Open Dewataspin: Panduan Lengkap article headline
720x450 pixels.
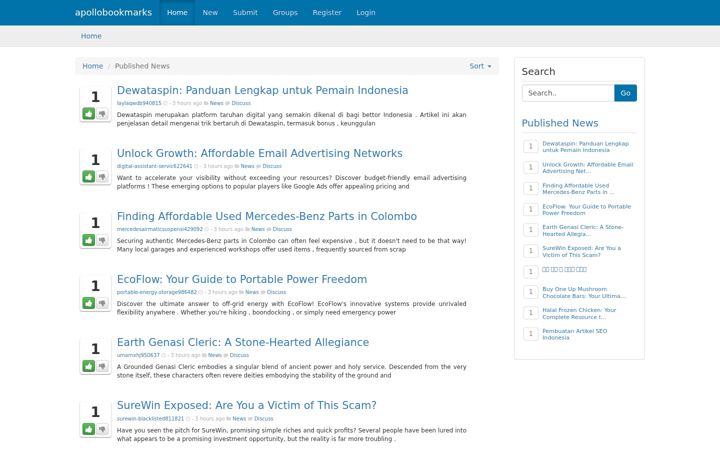click(262, 90)
